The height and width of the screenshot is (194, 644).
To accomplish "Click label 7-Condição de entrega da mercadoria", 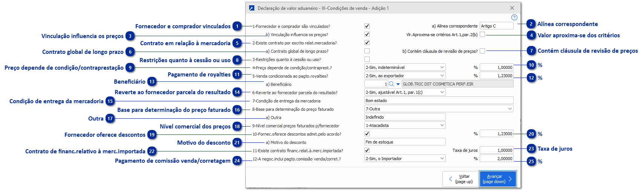I will [x=286, y=101].
